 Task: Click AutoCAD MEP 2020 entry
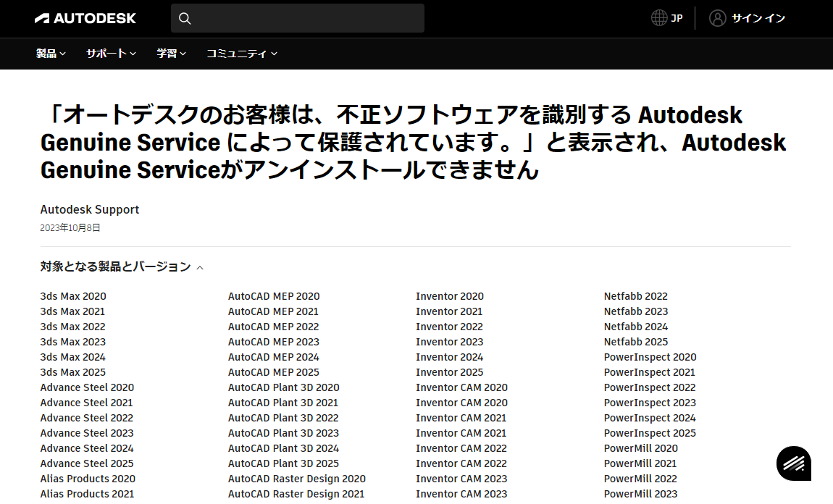click(x=274, y=296)
